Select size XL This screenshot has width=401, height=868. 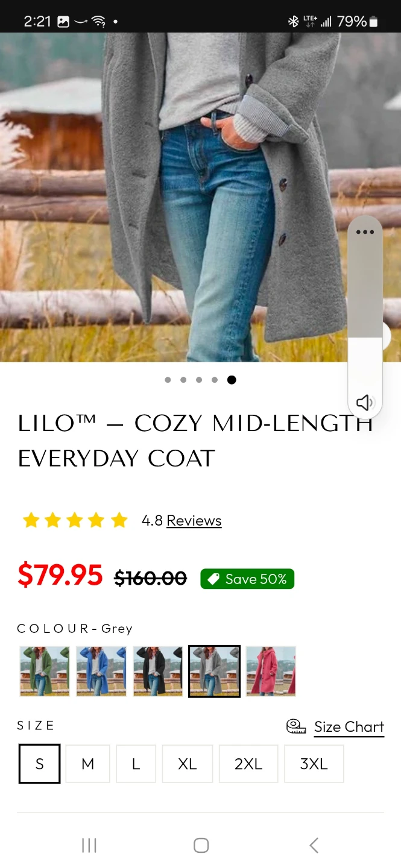coord(188,764)
